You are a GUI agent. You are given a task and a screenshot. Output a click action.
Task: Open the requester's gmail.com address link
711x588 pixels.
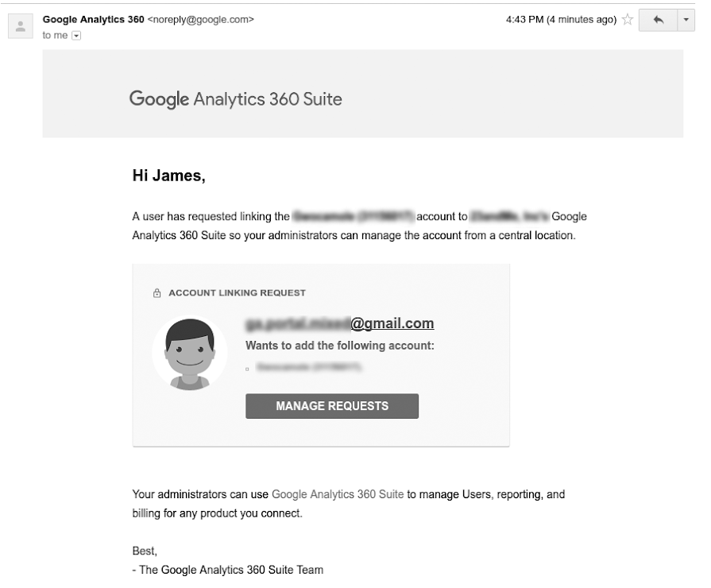pos(341,323)
